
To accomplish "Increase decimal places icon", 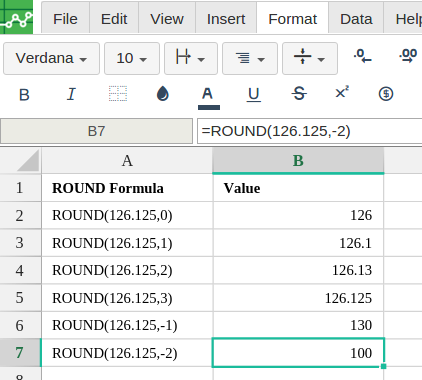I will [x=408, y=56].
